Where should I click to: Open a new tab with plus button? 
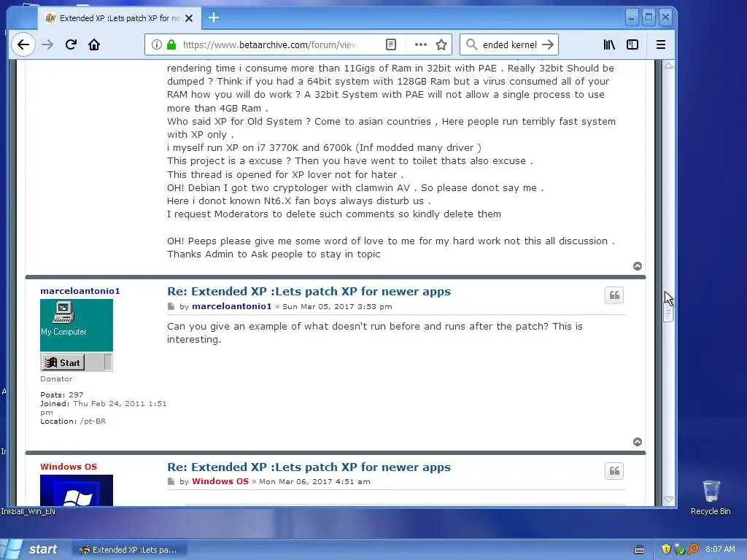tap(214, 18)
